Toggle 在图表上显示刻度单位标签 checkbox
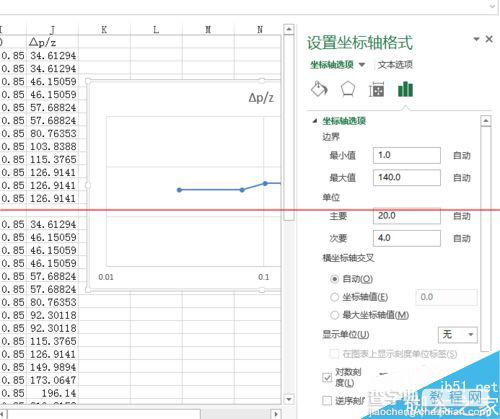The width and height of the screenshot is (500, 419). coord(334,354)
